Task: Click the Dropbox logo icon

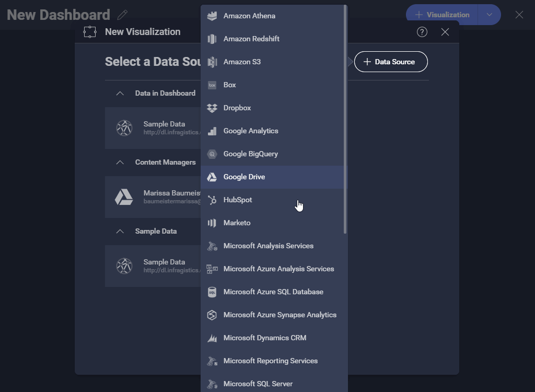Action: pos(212,108)
